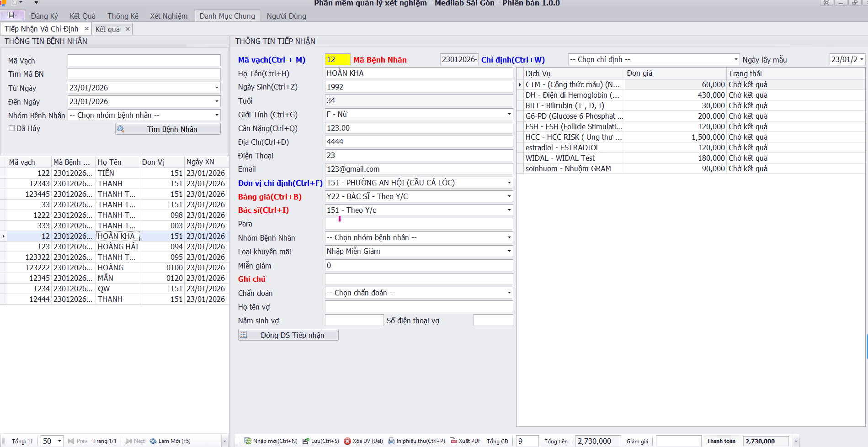Viewport: 868px width, 447px height.
Task: Click the In phiếu thu printer icon
Action: click(x=391, y=441)
